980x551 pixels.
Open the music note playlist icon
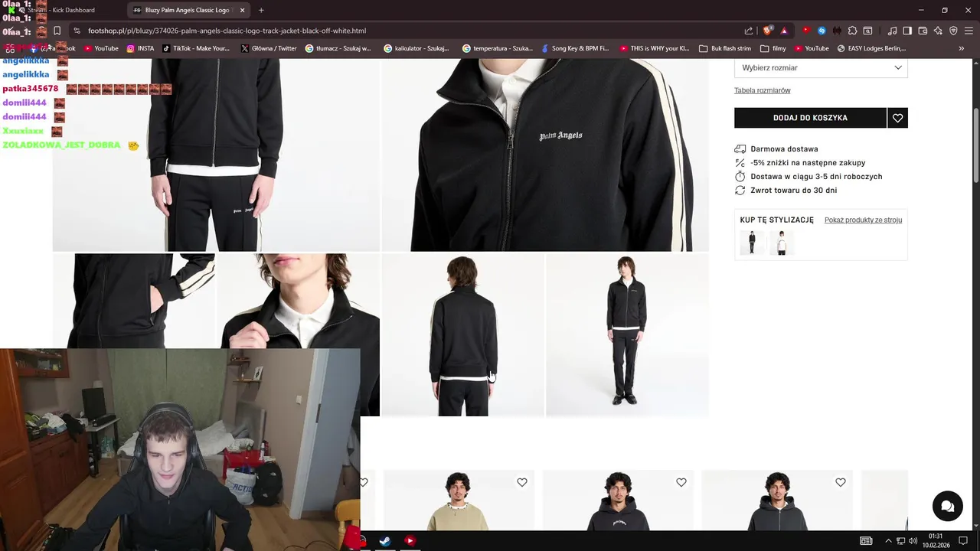point(892,31)
